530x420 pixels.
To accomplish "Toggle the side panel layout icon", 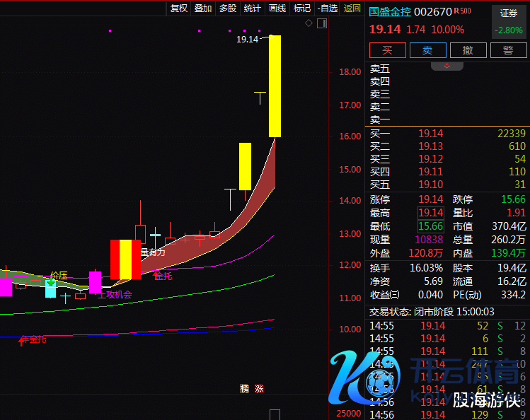I will click(322, 24).
